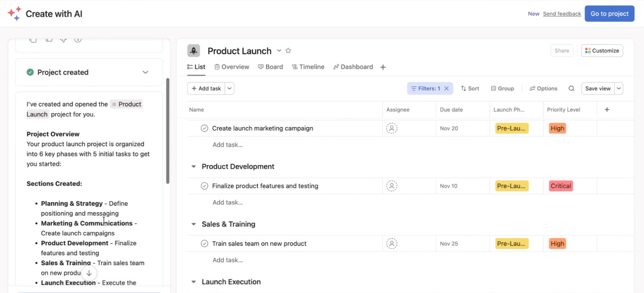This screenshot has height=293, width=644.
Task: Switch to the Board tab
Action: point(270,67)
